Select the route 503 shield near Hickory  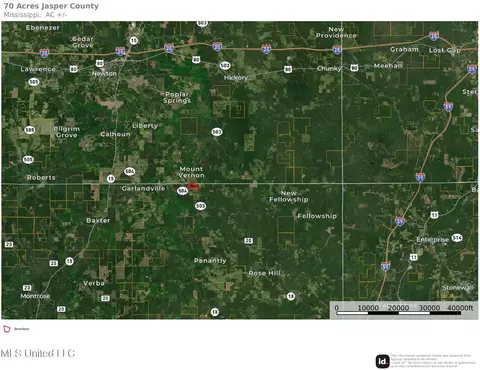tap(225, 65)
